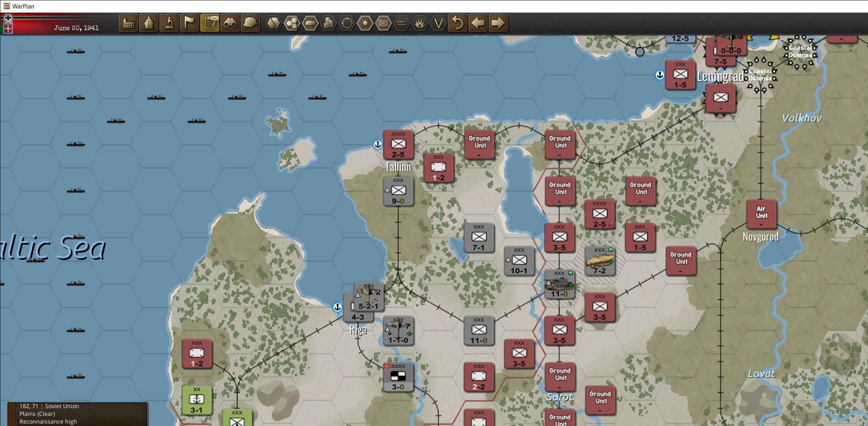
Task: Select the undo arrow in the toolbar
Action: [458, 23]
